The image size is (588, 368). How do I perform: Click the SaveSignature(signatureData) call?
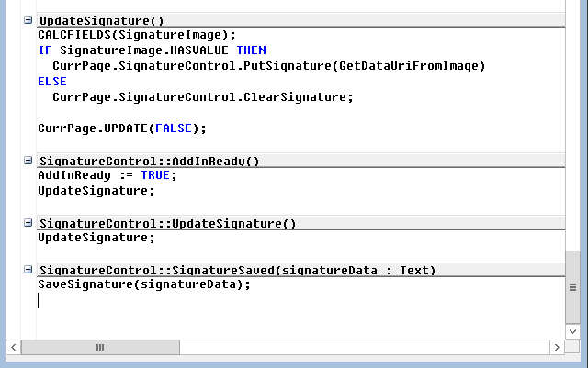(x=143, y=284)
